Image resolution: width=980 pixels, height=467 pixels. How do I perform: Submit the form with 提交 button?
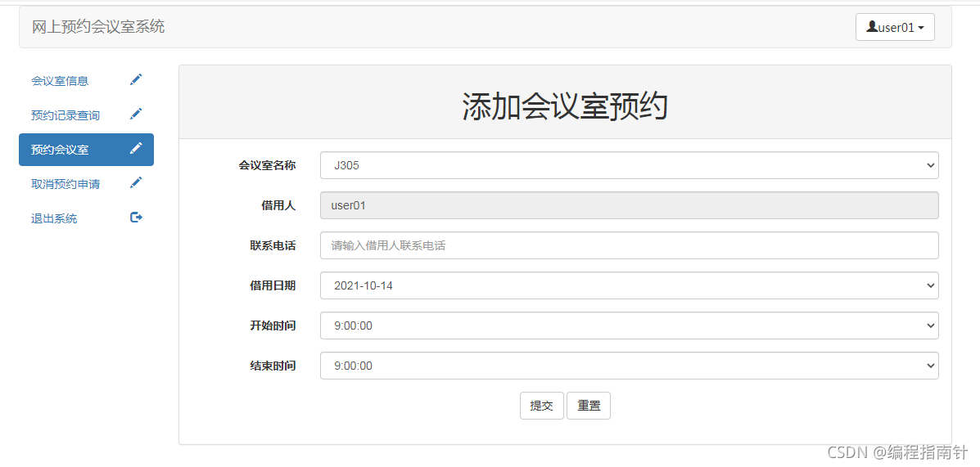(x=542, y=406)
